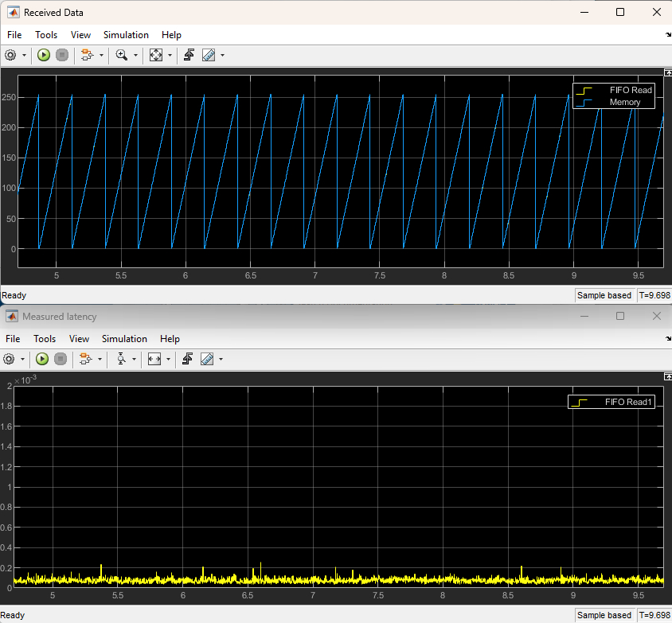Run simulation in Measured latency window
The image size is (672, 623).
coord(42,360)
